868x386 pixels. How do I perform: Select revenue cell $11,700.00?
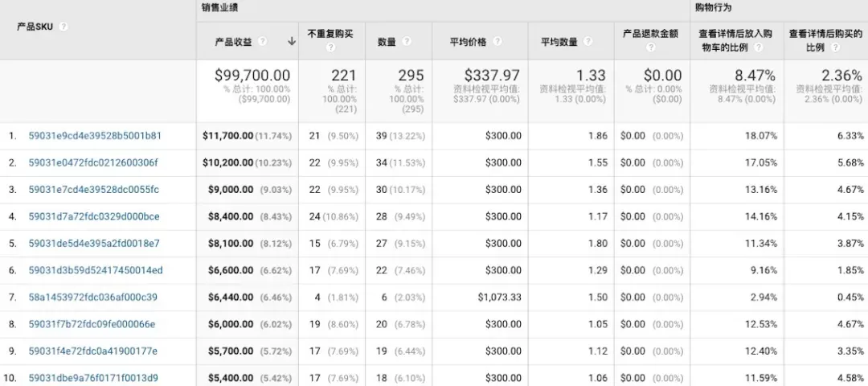(x=228, y=136)
